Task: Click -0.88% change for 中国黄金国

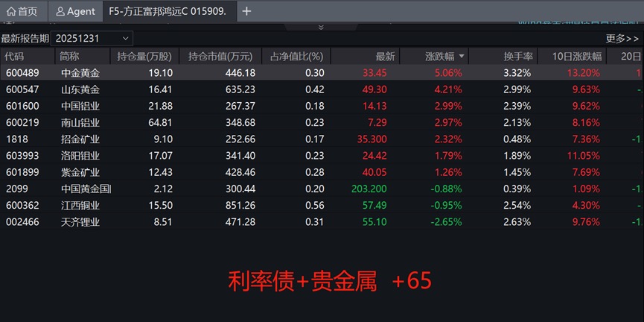Action: (x=446, y=189)
